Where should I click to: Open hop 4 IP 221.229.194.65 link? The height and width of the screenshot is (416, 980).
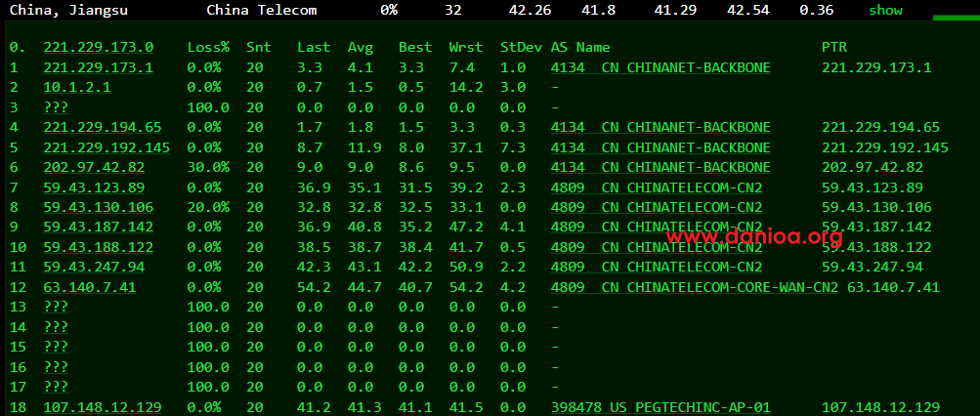(103, 127)
